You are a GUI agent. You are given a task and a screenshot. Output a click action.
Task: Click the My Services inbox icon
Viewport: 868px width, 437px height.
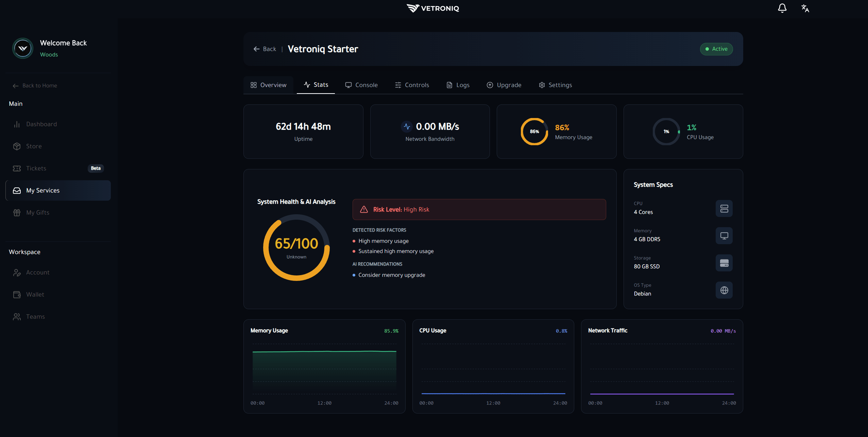click(17, 190)
